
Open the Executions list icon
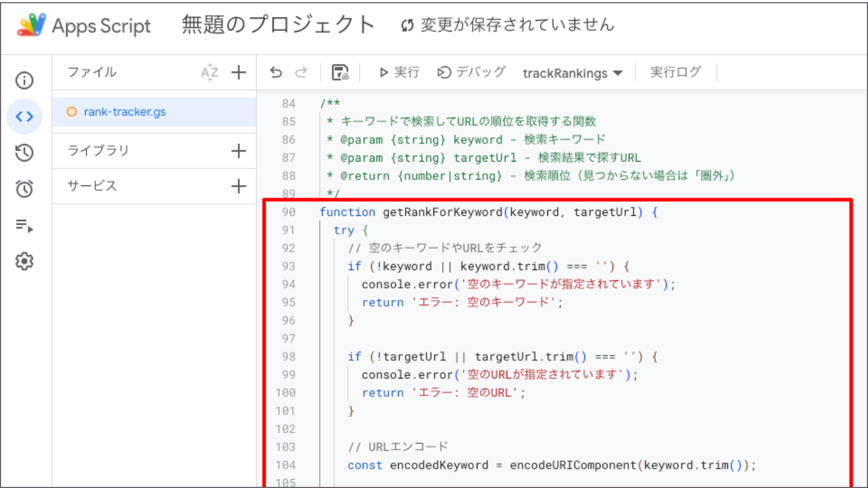(x=24, y=225)
